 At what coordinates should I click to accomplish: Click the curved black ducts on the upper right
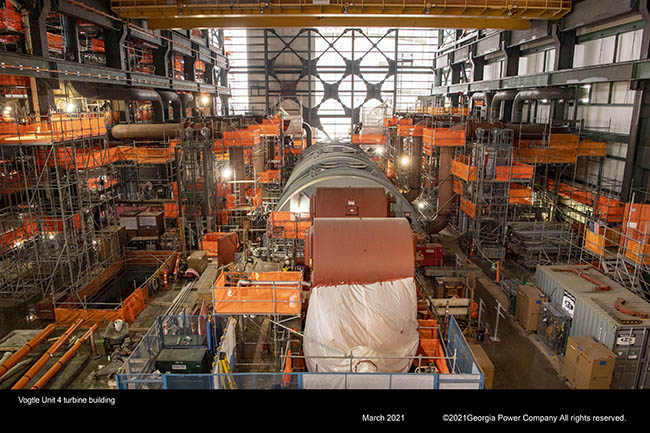tap(520, 100)
